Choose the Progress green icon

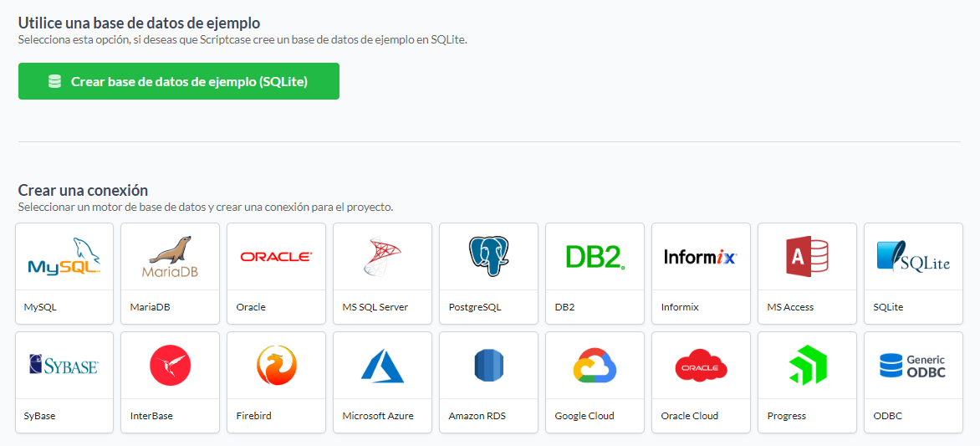pos(807,366)
